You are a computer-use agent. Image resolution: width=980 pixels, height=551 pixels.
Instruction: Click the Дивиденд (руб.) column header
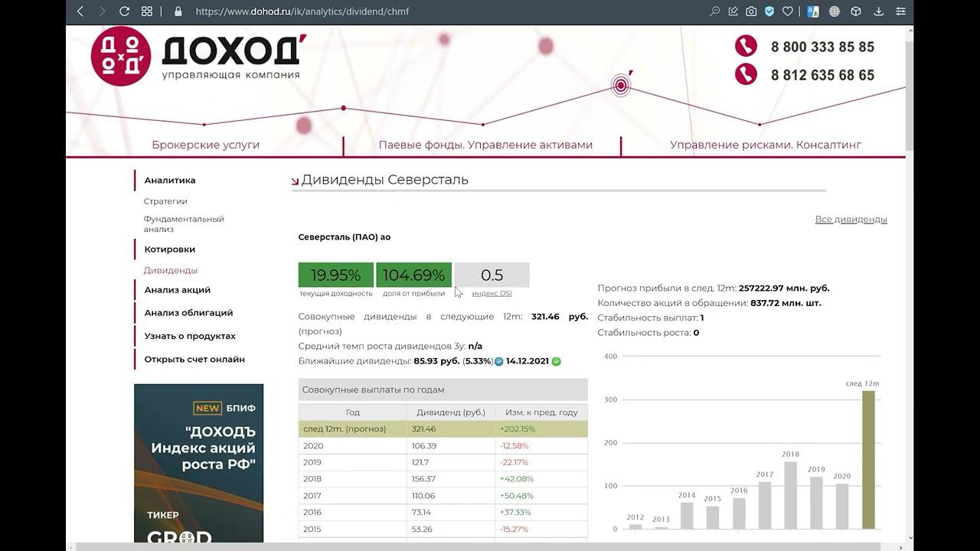pyautogui.click(x=451, y=412)
